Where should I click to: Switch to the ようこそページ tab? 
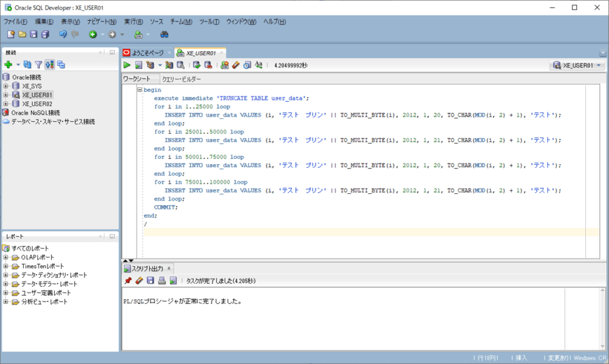147,53
